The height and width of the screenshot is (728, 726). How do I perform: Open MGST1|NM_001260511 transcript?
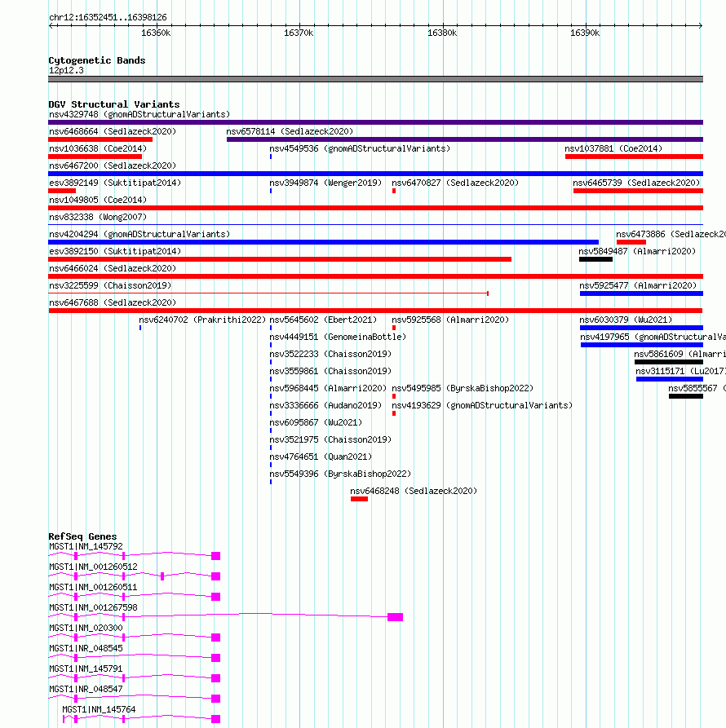(93, 587)
